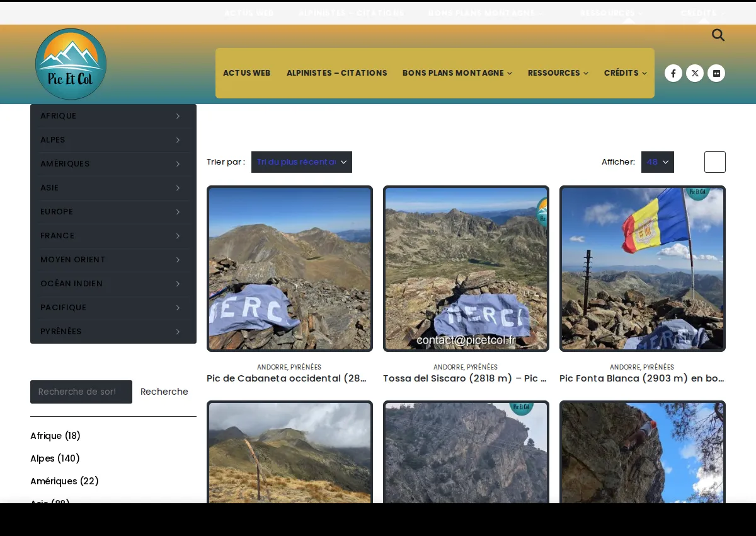
Task: Expand the Amériques category chevron
Action: [x=178, y=164]
